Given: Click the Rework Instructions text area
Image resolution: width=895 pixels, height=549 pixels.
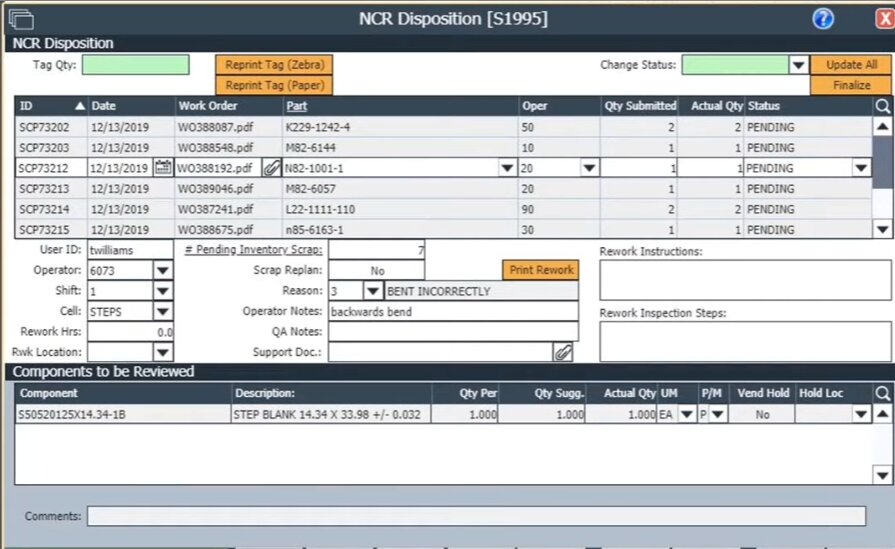Looking at the screenshot, I should click(745, 280).
